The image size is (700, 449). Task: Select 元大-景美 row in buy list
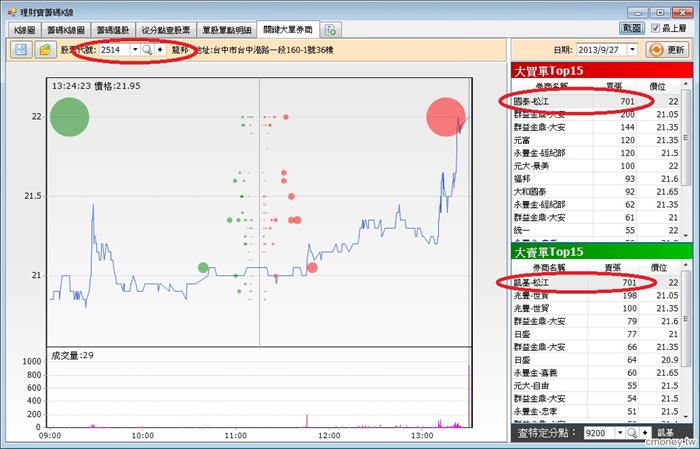(x=596, y=166)
